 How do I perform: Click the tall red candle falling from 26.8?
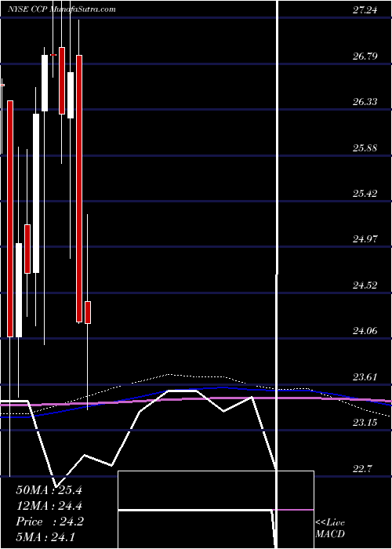[x=79, y=188]
